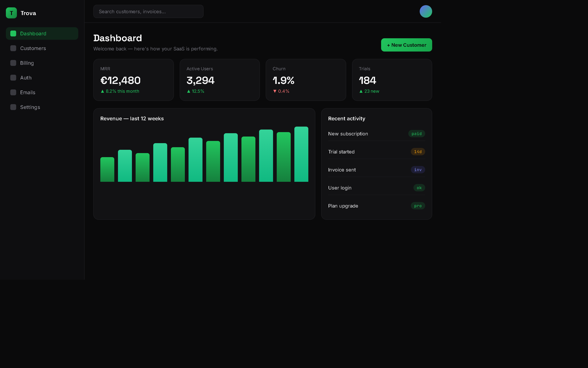This screenshot has width=588, height=368.
Task: Click the 'ok' badge on User login
Action: coord(419,188)
